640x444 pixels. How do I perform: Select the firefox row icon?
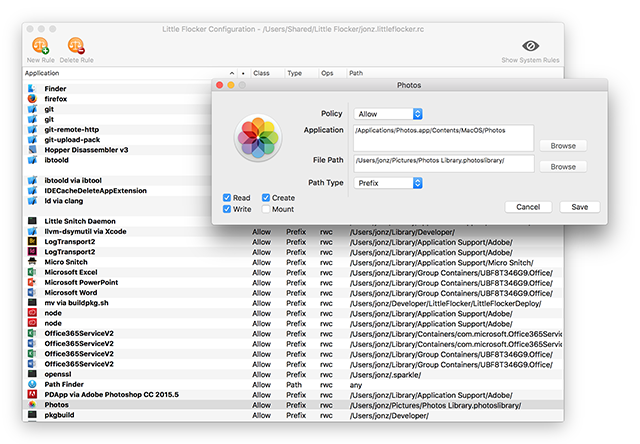pyautogui.click(x=32, y=99)
